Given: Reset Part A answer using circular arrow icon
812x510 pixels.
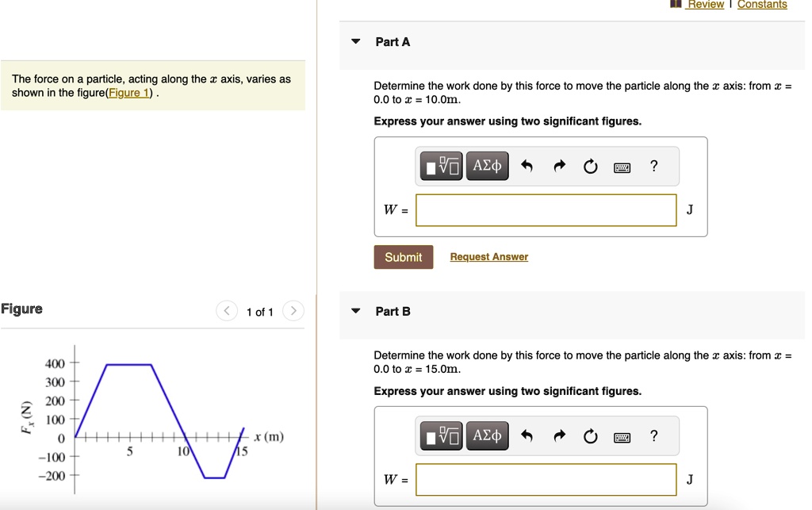Looking at the screenshot, I should click(x=590, y=166).
